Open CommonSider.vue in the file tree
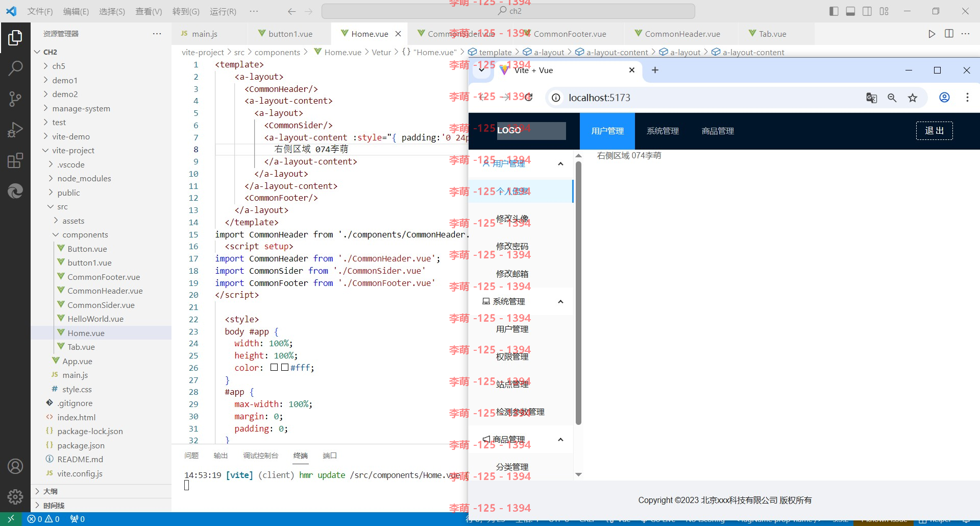The image size is (980, 526). tap(101, 305)
